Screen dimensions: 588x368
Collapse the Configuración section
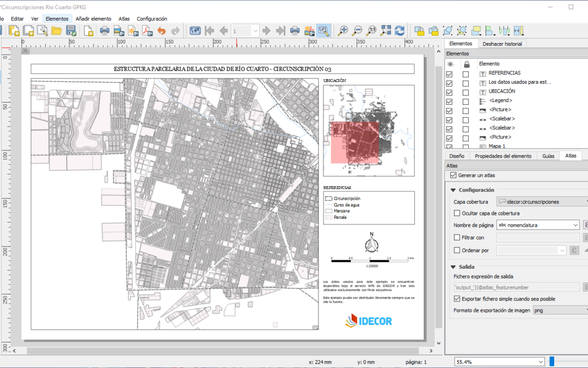453,190
